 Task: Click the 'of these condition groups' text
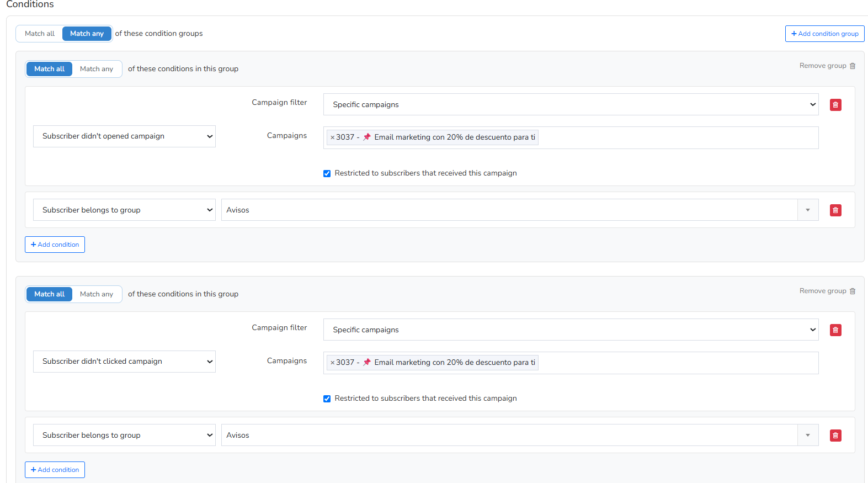tap(159, 34)
